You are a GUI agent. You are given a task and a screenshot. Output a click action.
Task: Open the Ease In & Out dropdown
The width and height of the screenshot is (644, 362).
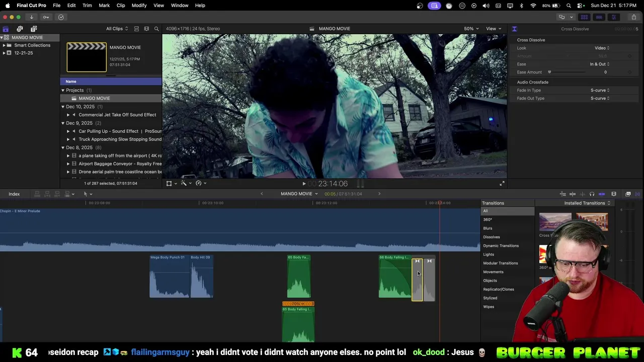click(x=600, y=64)
